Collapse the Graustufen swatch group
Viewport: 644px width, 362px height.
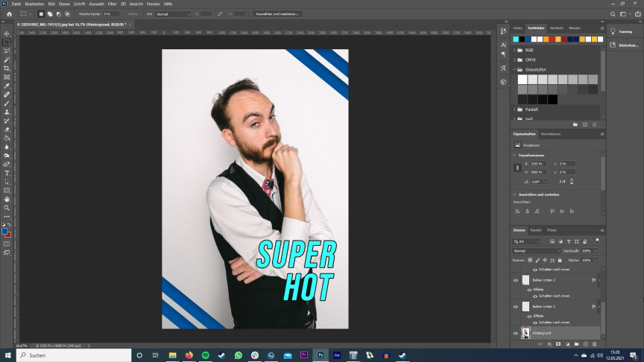[514, 69]
